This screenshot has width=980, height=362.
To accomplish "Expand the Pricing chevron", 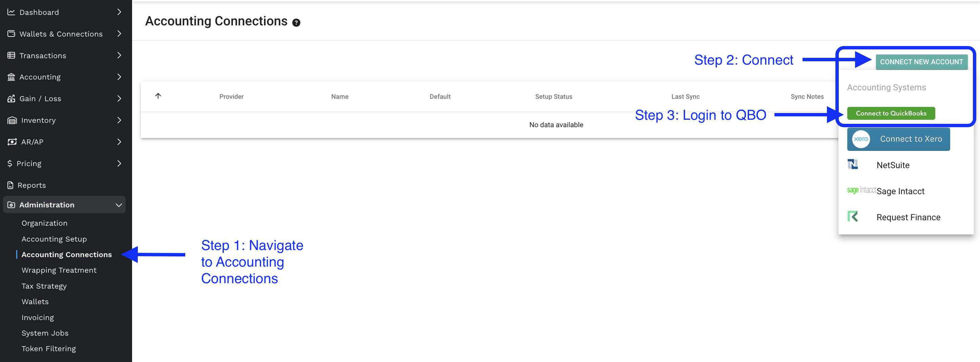I will [119, 163].
